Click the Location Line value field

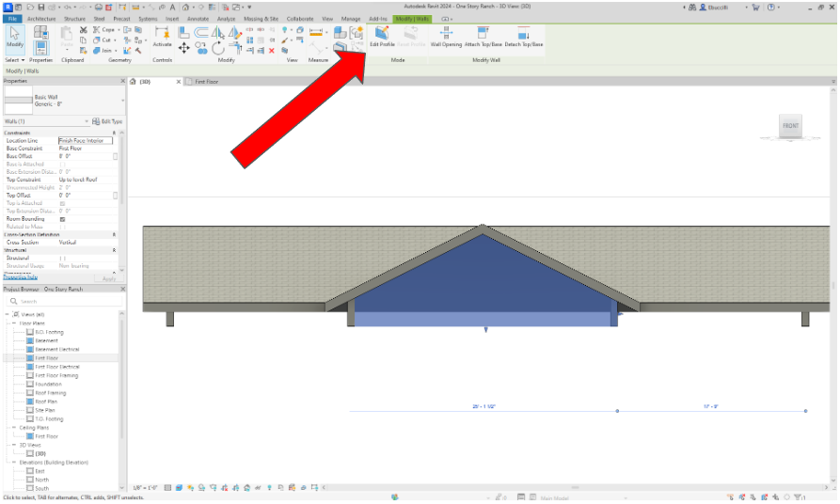[86, 141]
